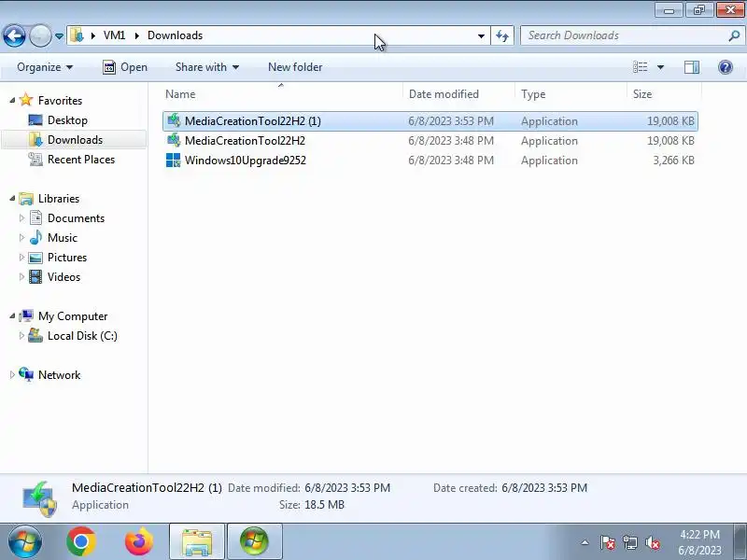The image size is (747, 560).
Task: Open Recent Places
Action: (81, 159)
